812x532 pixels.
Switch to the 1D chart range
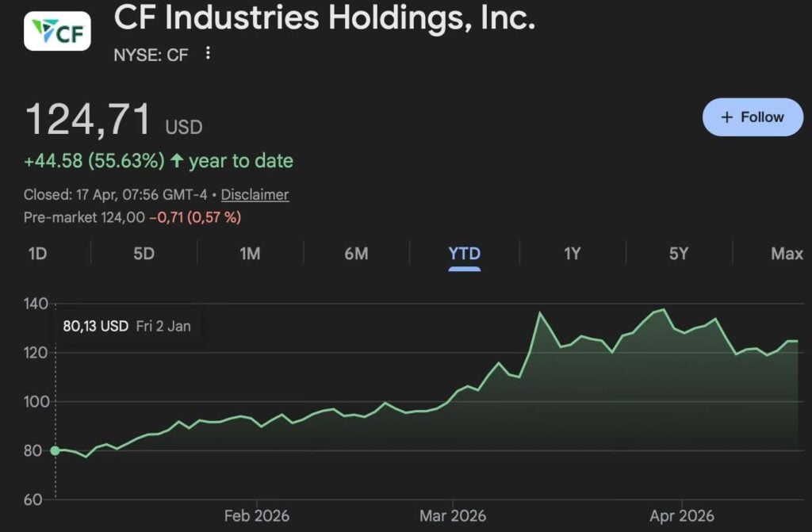(x=37, y=254)
